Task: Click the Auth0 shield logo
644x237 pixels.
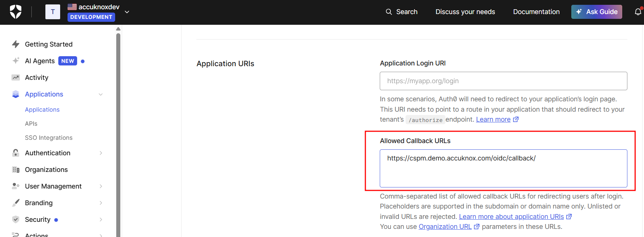Action: click(x=16, y=12)
